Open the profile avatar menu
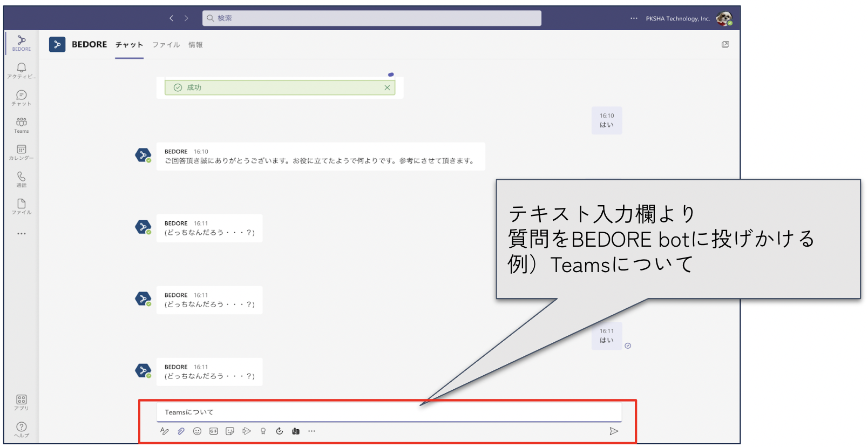This screenshot has width=868, height=447. click(724, 18)
